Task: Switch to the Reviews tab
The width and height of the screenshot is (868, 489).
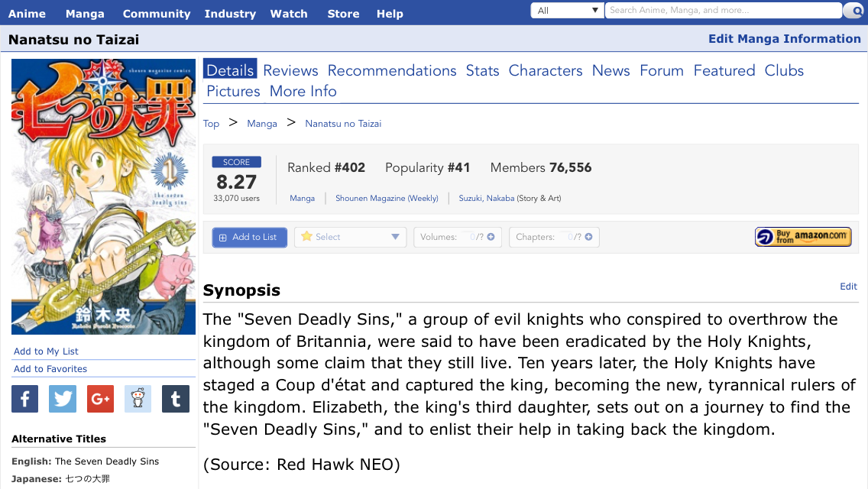Action: tap(290, 71)
